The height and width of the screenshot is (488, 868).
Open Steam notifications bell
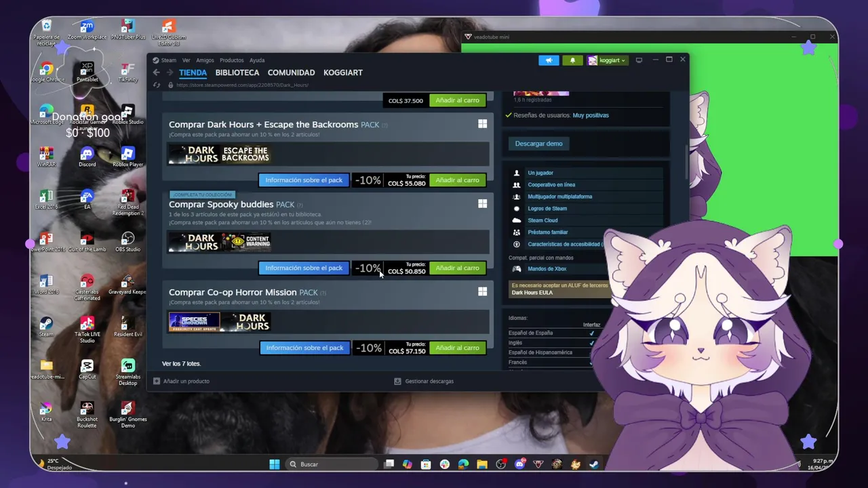pyautogui.click(x=572, y=60)
